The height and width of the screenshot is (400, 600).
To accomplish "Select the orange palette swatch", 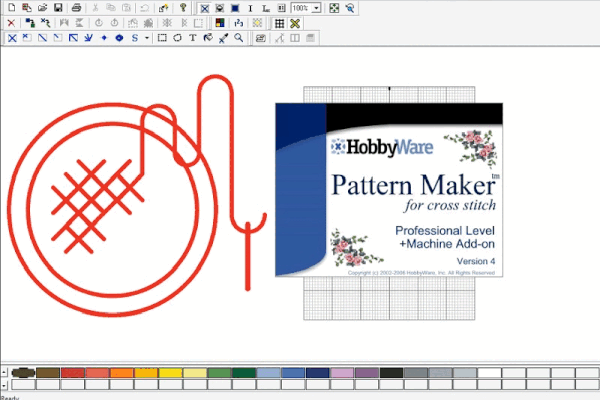I will [x=121, y=372].
